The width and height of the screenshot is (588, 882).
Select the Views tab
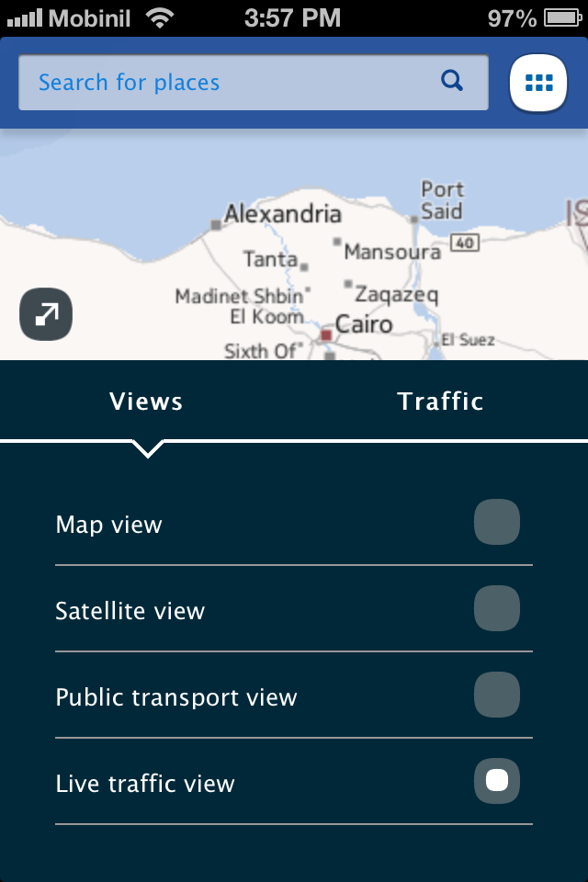pos(146,401)
